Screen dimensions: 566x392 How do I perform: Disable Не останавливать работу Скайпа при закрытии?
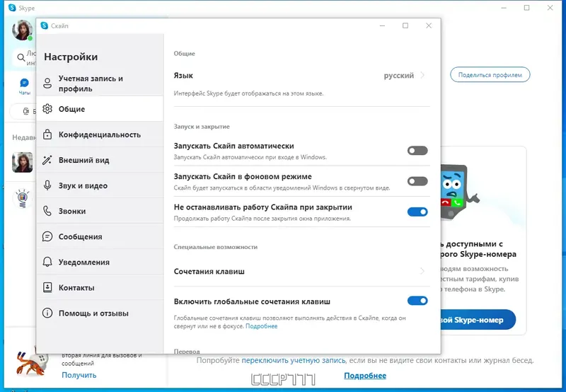417,212
